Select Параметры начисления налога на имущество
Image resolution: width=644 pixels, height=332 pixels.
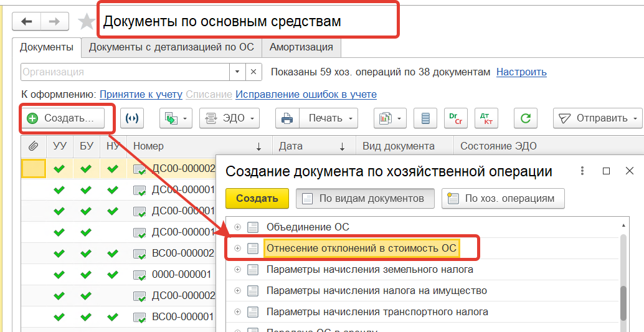(377, 290)
